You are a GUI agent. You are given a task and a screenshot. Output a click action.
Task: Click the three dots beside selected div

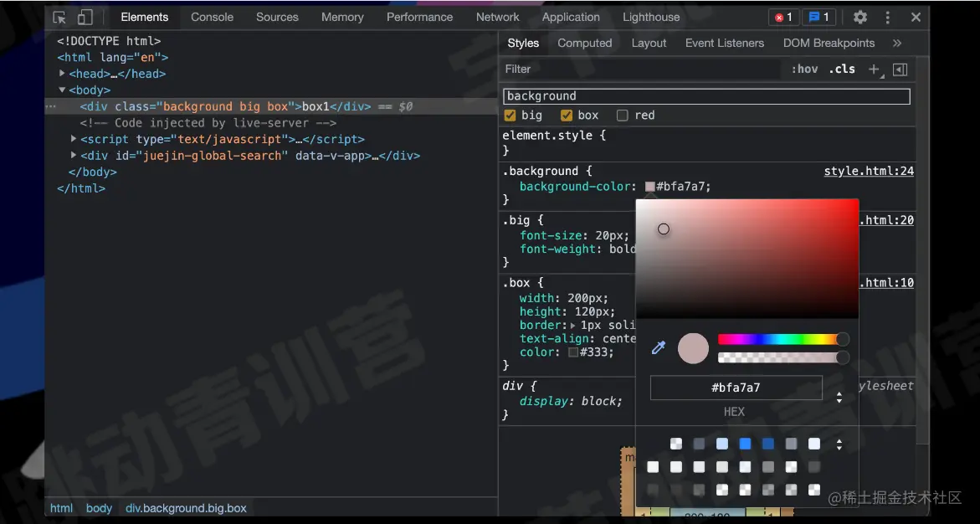point(51,106)
